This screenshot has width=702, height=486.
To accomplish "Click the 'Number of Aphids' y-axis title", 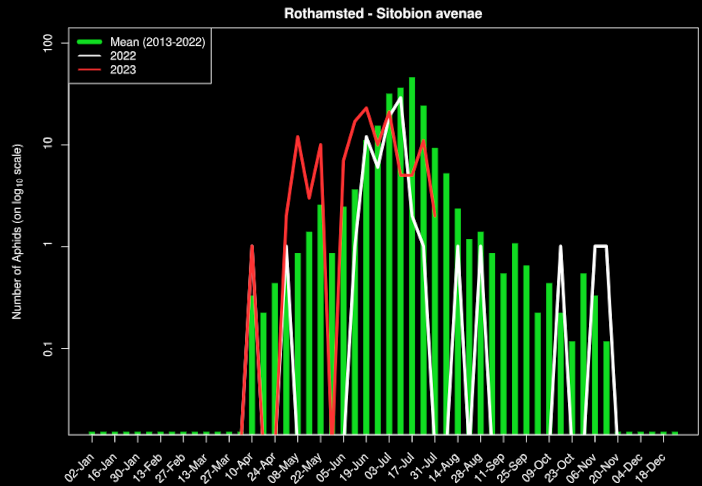I will click(17, 231).
